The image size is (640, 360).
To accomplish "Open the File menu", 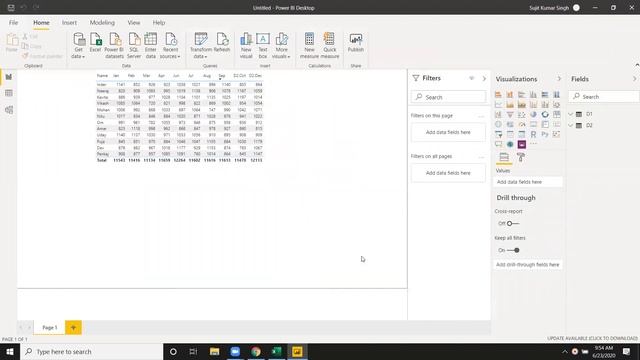I will (13, 23).
